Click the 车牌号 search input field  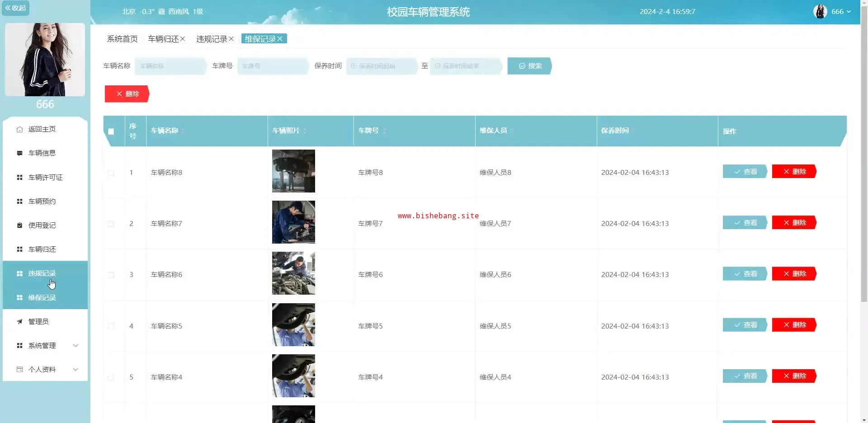(273, 66)
